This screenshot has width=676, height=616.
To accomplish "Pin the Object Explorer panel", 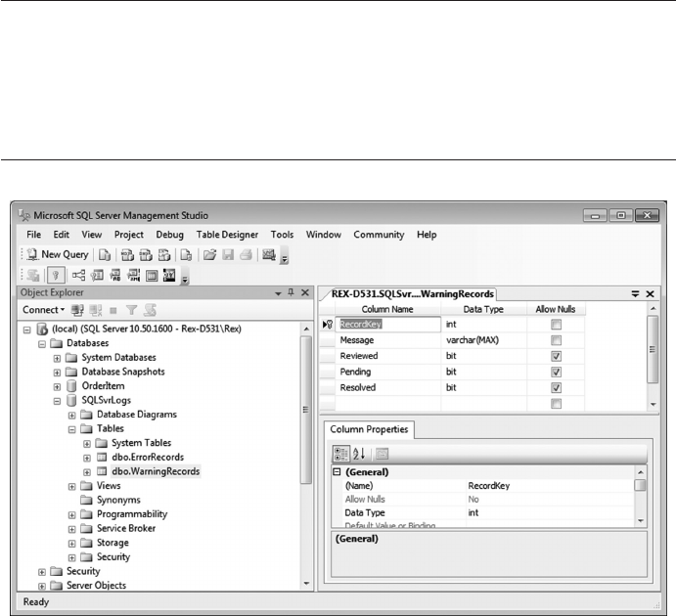I will (291, 292).
